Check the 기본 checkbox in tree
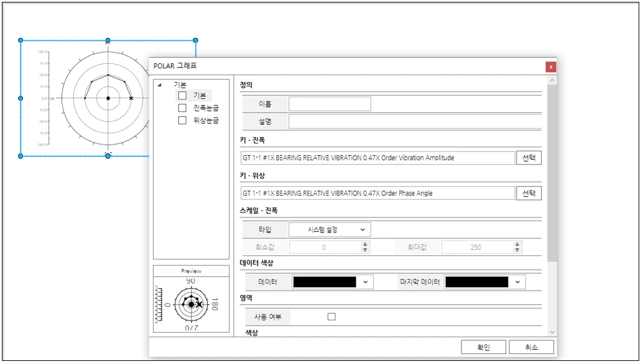643x364 pixels. 182,96
